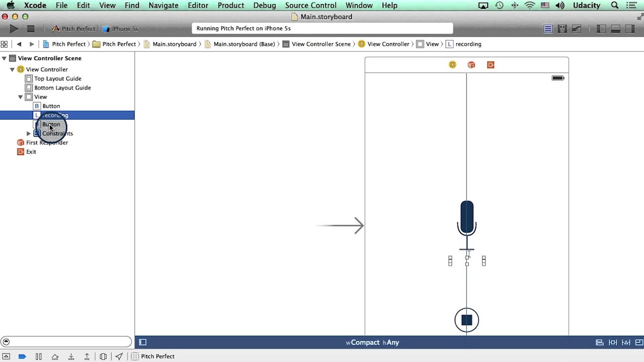The image size is (644, 362).
Task: Expand the Constraints group
Action: [29, 133]
